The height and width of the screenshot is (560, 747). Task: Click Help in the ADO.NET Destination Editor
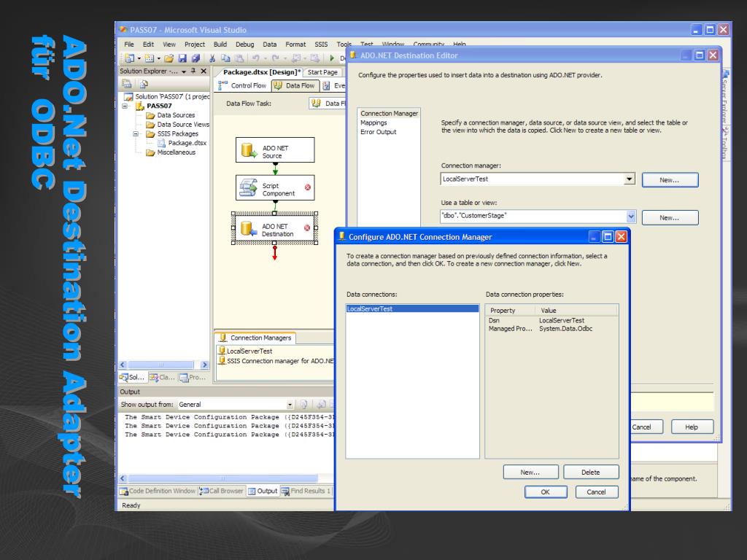(x=692, y=427)
